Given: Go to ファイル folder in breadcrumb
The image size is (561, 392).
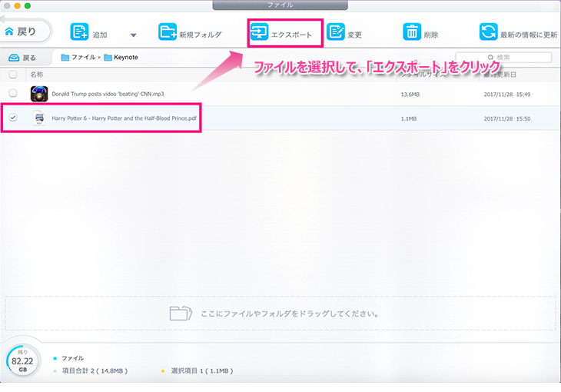Looking at the screenshot, I should (x=78, y=58).
